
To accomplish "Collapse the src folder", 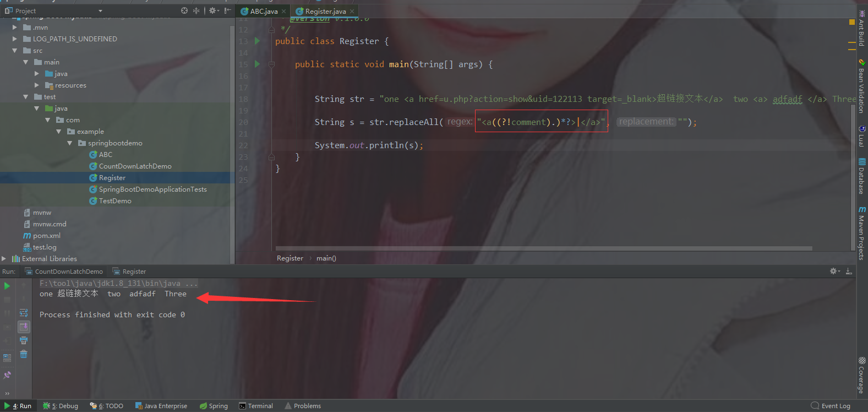I will point(15,50).
